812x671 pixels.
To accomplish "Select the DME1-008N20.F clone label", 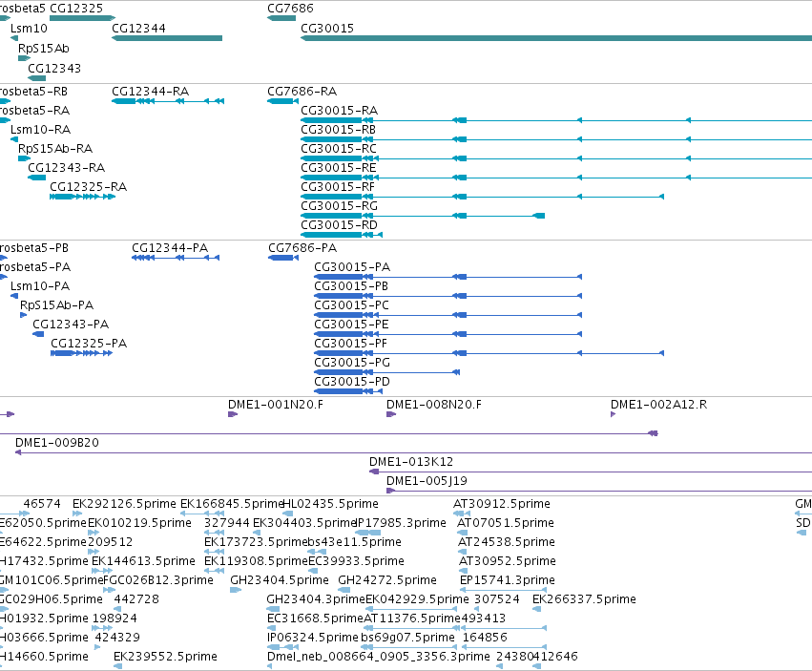I will [434, 404].
